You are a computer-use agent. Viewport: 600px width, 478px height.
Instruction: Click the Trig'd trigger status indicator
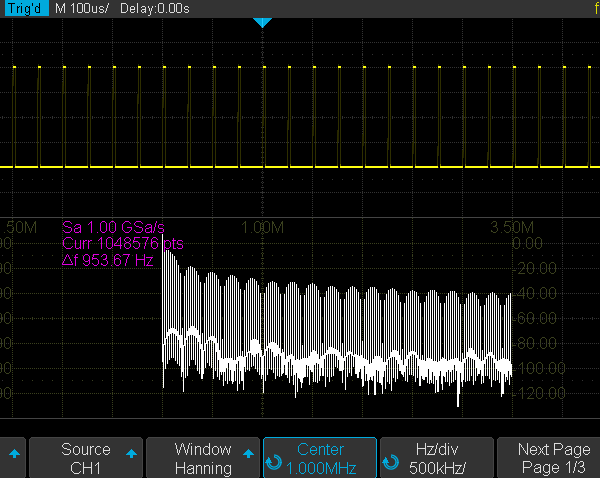click(24, 8)
